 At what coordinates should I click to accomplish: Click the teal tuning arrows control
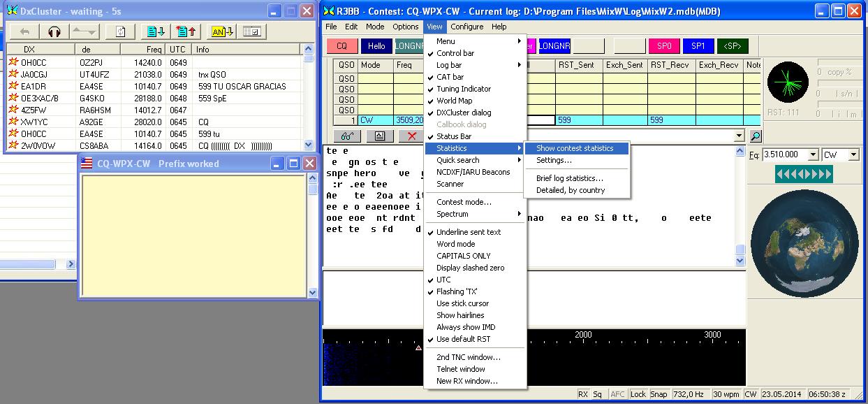802,174
